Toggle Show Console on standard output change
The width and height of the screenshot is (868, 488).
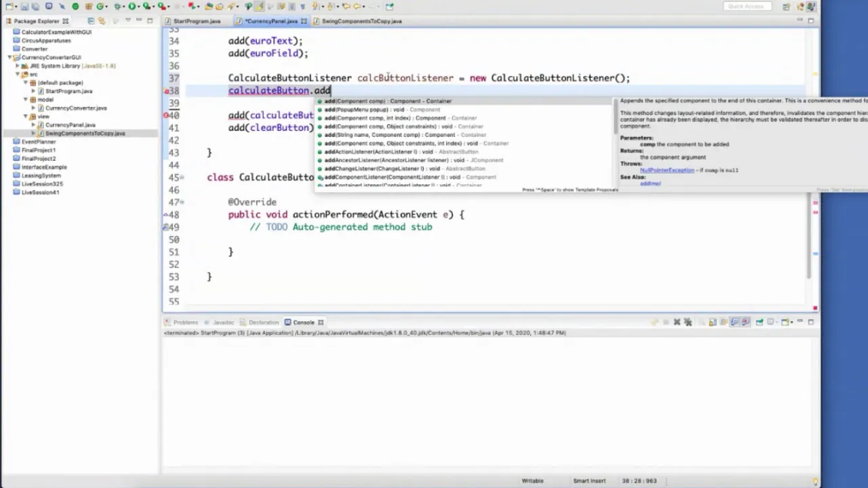tap(734, 322)
